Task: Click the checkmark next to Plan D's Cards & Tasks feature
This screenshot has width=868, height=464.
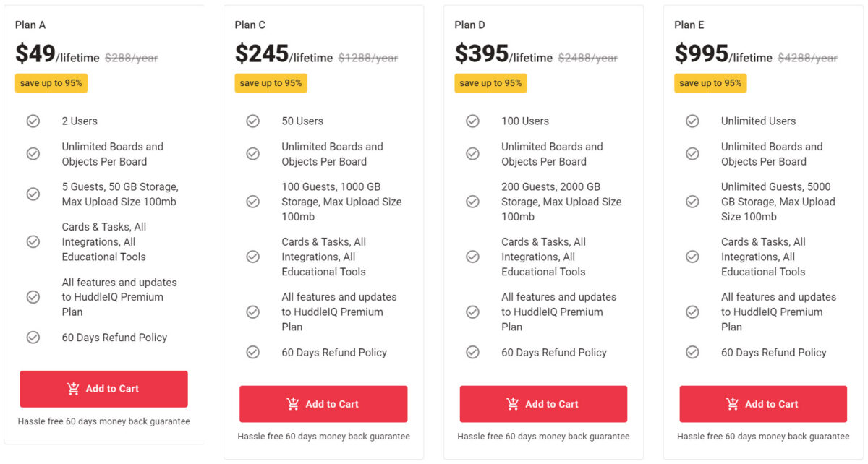Action: pos(473,257)
